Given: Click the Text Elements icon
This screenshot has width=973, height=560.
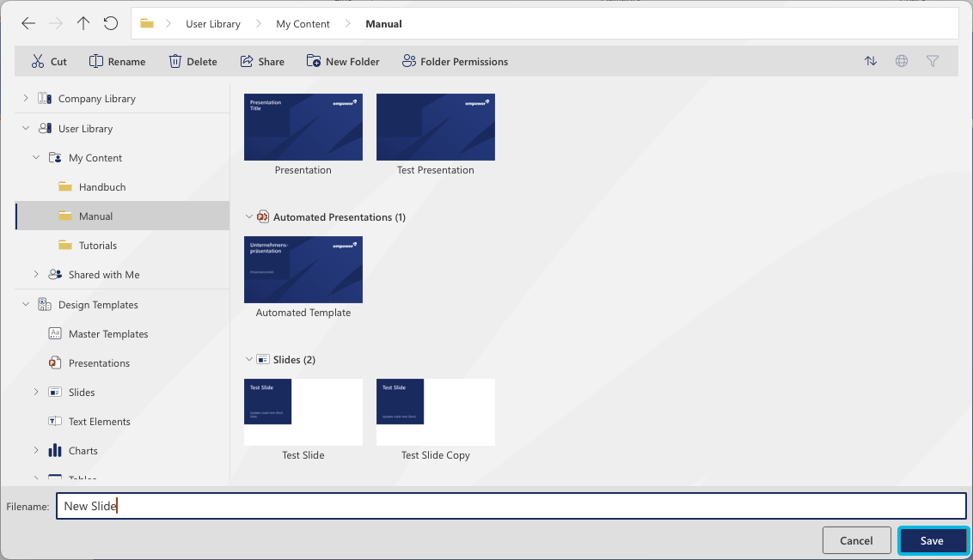Looking at the screenshot, I should [x=55, y=421].
